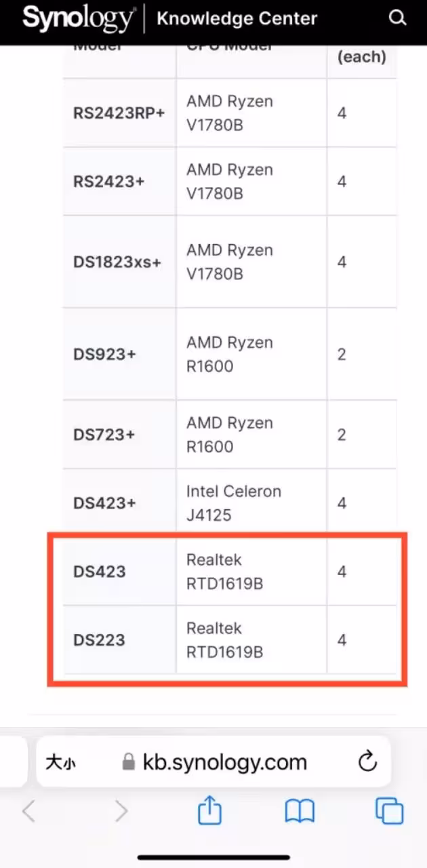Screen dimensions: 427x868
Task: Select the Intel Celeron J4125 cell
Action: [x=251, y=503]
